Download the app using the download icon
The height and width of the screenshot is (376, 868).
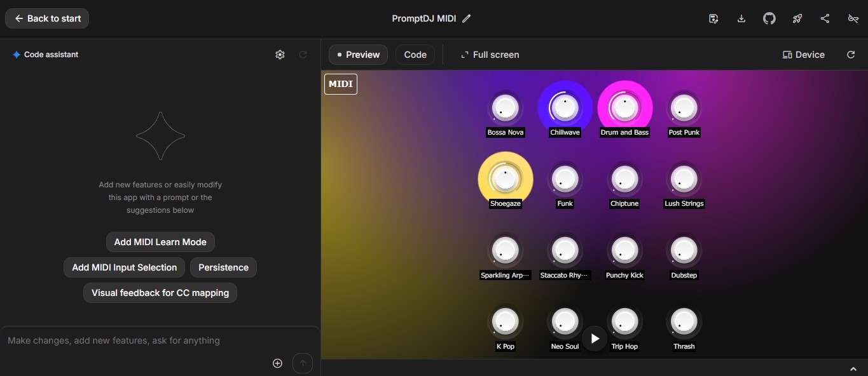pyautogui.click(x=741, y=18)
